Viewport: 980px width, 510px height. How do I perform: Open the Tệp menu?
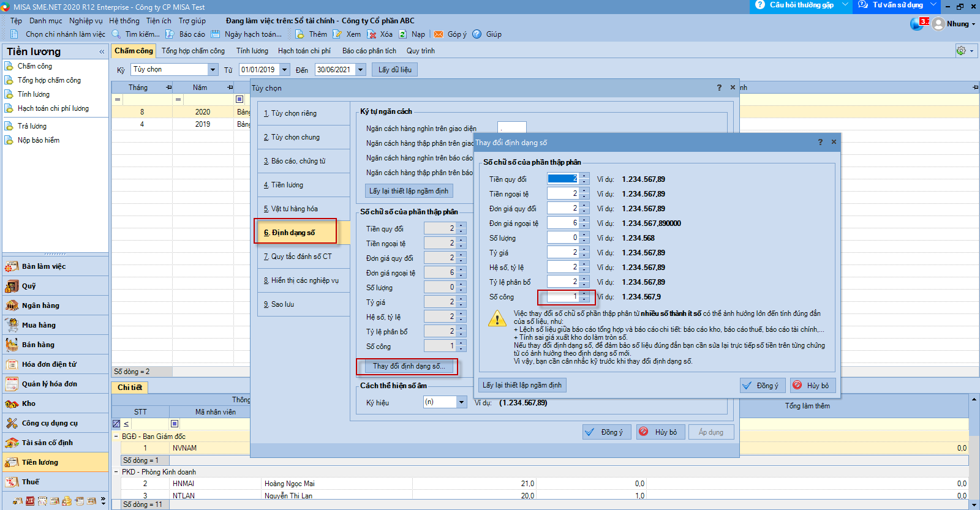pyautogui.click(x=16, y=21)
